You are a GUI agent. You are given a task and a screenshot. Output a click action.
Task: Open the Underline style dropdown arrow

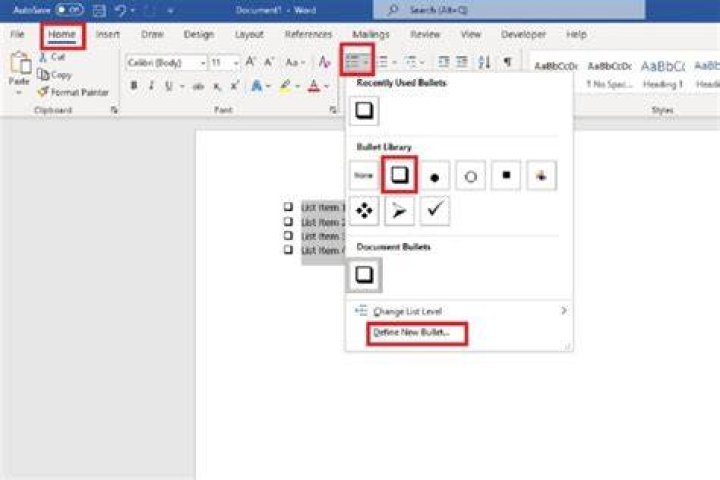[182, 86]
